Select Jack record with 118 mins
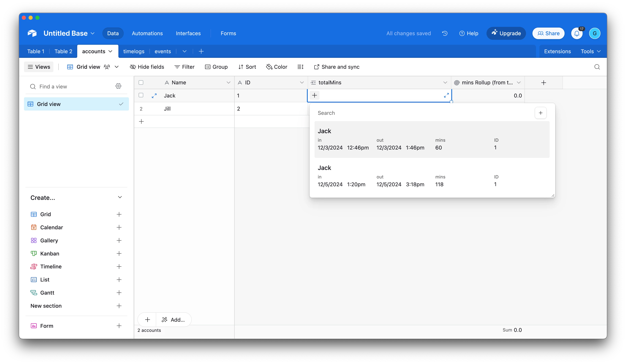The width and height of the screenshot is (626, 364). [x=432, y=176]
